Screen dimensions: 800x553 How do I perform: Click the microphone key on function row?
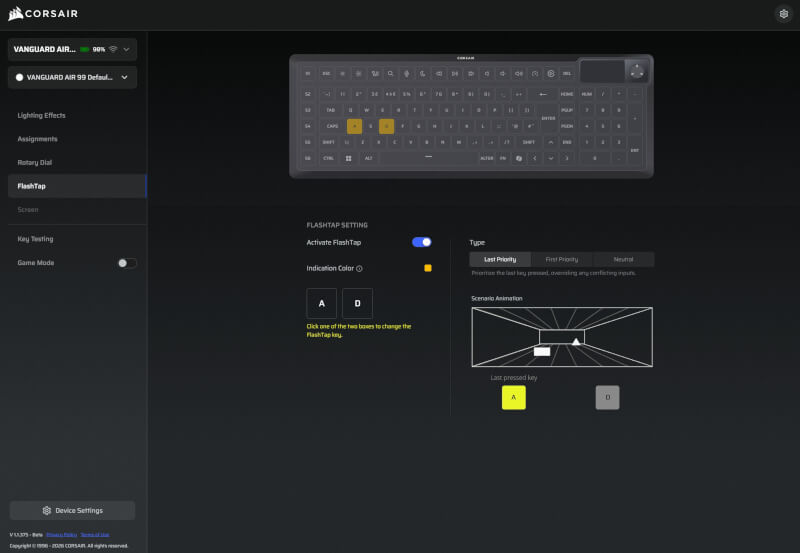[407, 73]
